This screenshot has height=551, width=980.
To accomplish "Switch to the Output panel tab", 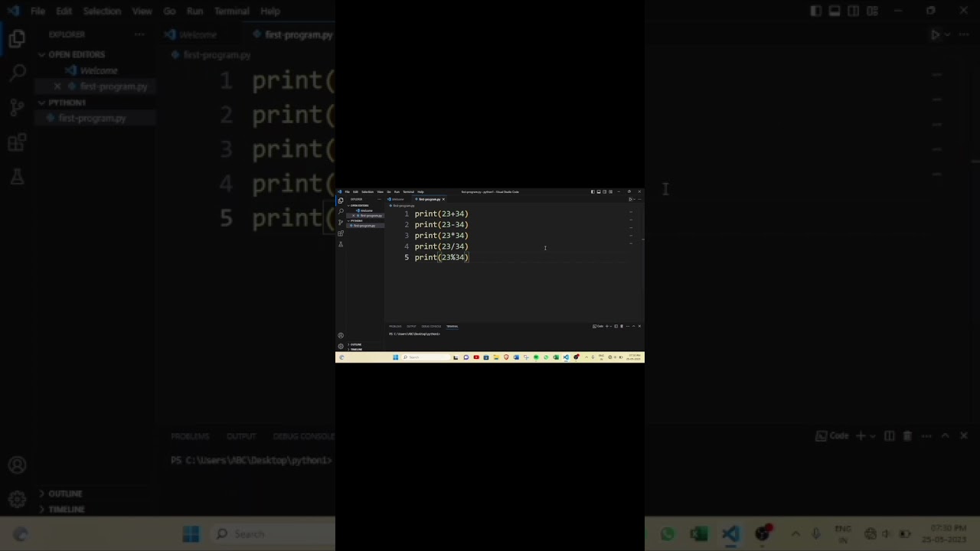I will [411, 326].
